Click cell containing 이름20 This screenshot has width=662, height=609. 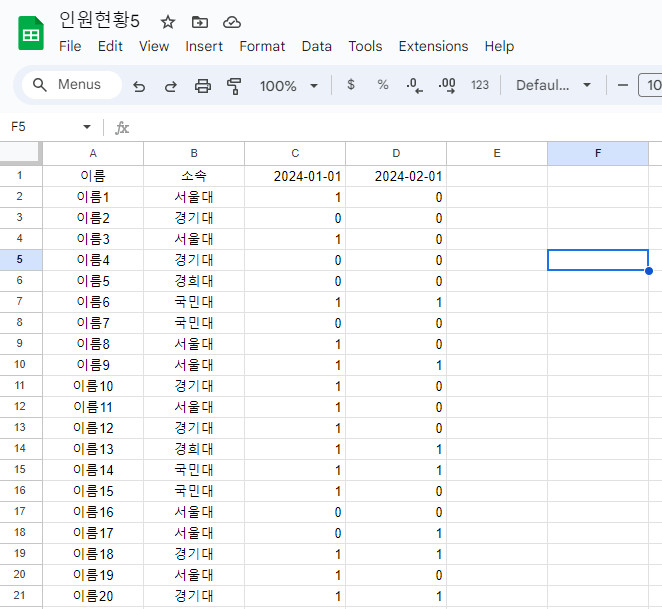[93, 596]
